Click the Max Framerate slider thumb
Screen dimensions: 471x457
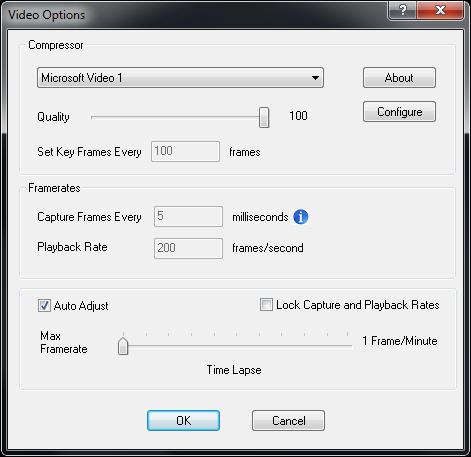123,346
